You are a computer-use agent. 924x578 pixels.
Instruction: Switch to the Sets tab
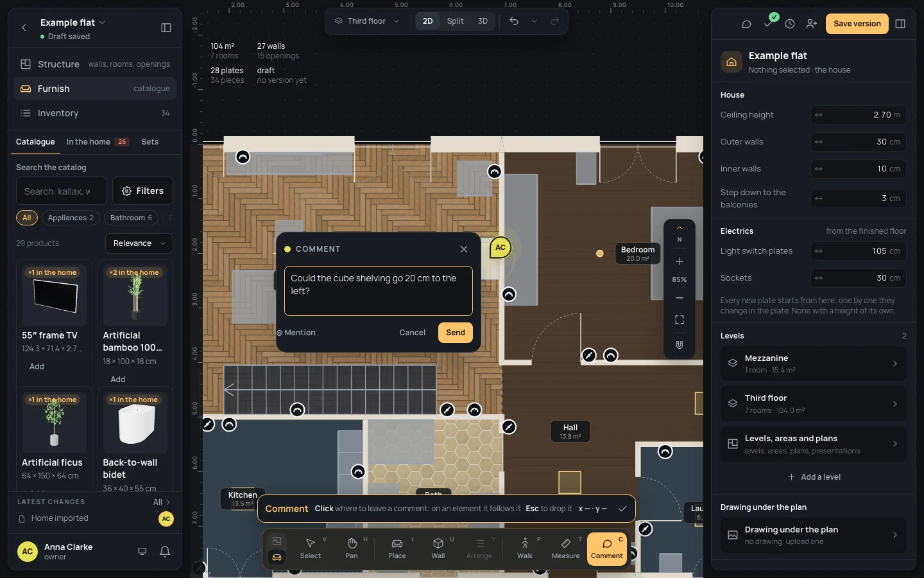click(150, 142)
